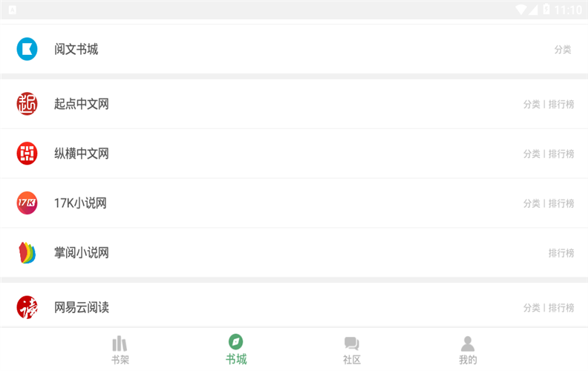The image size is (588, 371).
Task: Select the 书城 bookstore tab
Action: coord(236,350)
